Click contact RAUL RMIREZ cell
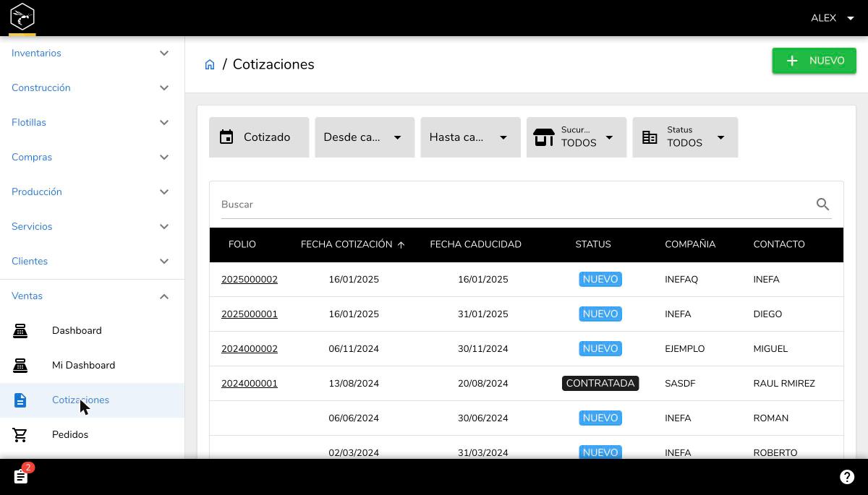 click(x=784, y=384)
